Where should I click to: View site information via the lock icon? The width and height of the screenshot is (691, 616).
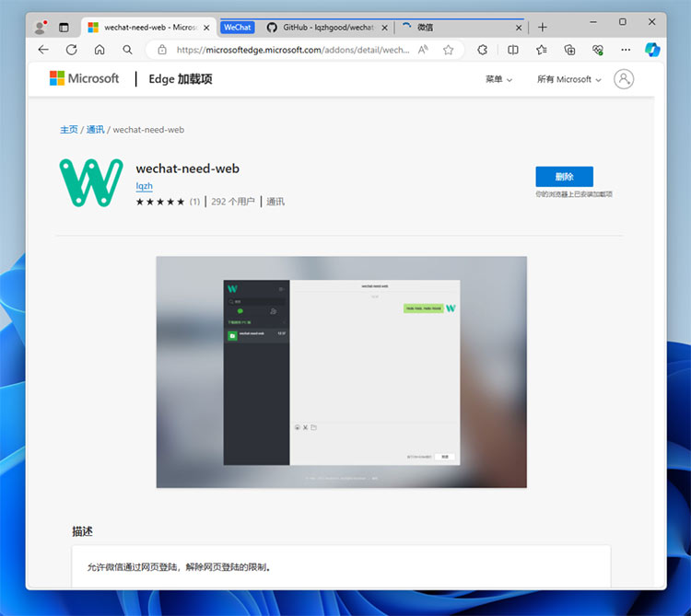[x=162, y=50]
